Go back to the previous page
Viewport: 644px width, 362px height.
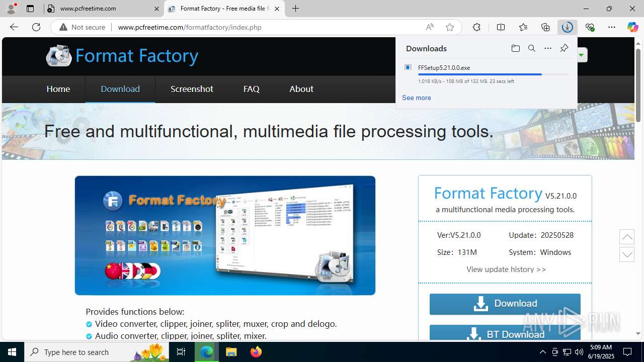pyautogui.click(x=14, y=27)
